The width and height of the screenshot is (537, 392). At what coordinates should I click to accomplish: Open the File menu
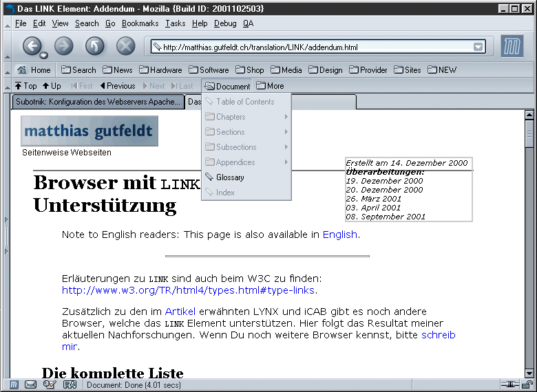pyautogui.click(x=21, y=23)
